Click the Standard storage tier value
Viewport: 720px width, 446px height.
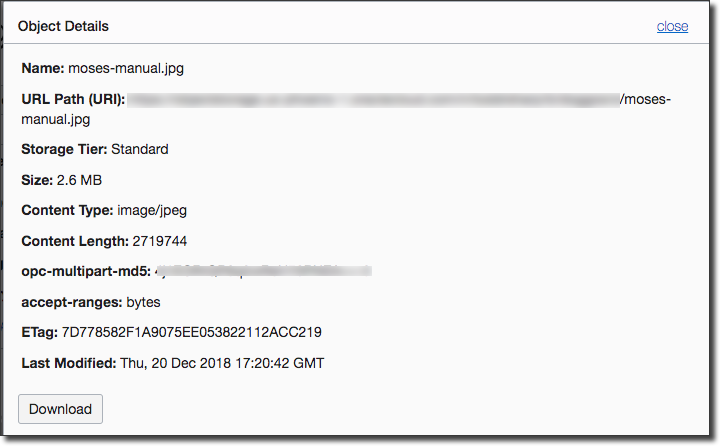(140, 149)
